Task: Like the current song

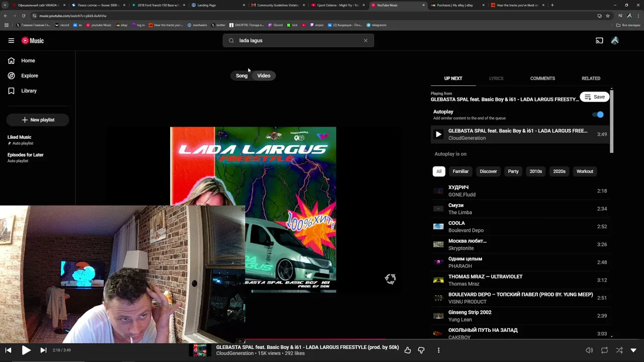Action: pyautogui.click(x=408, y=350)
